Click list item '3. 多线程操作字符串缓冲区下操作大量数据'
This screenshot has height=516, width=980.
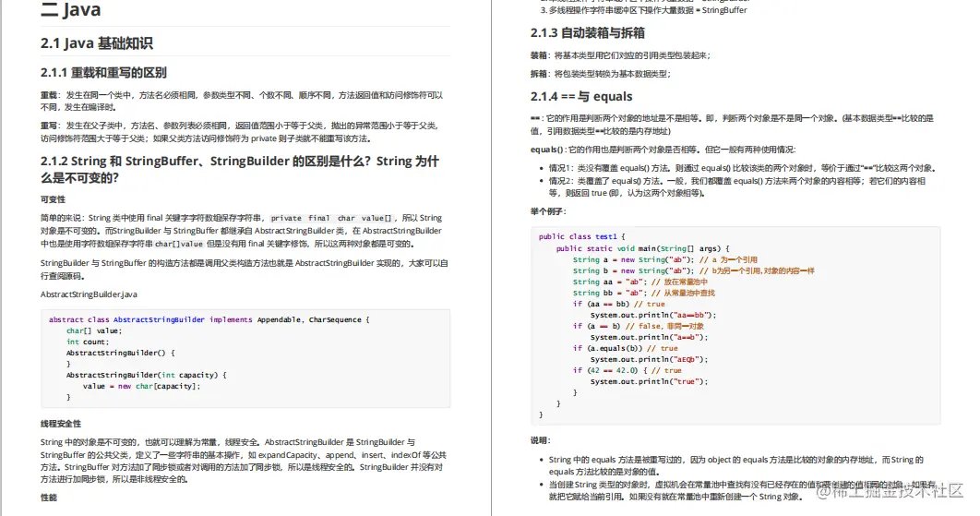(644, 11)
